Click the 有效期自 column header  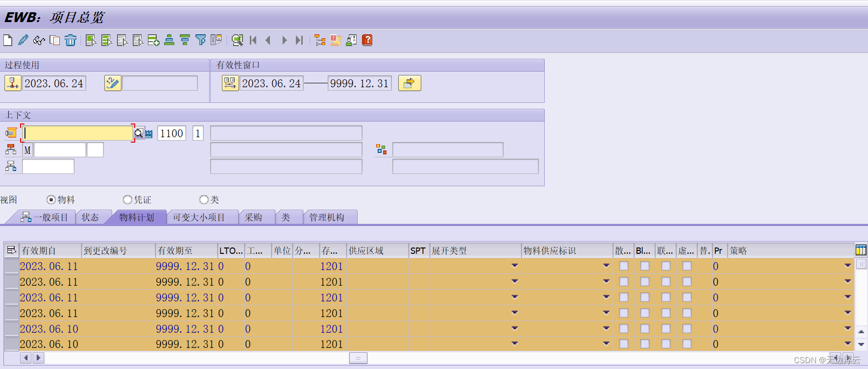pyautogui.click(x=50, y=250)
